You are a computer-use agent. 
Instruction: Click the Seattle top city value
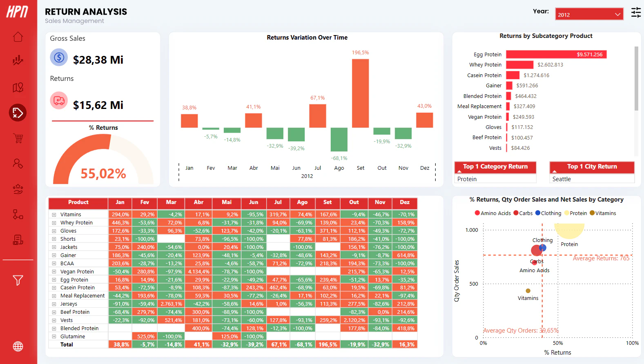pyautogui.click(x=562, y=179)
